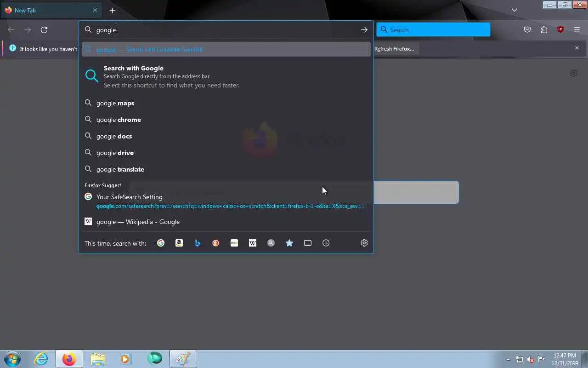Choose the google drive suggestion
Screen dimensions: 588x368
[x=226, y=153]
